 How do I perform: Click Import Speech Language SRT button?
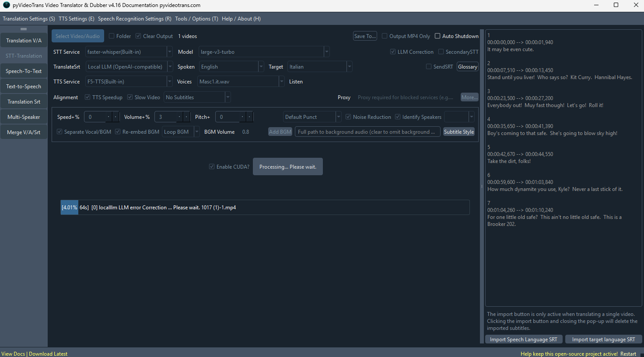tap(524, 340)
